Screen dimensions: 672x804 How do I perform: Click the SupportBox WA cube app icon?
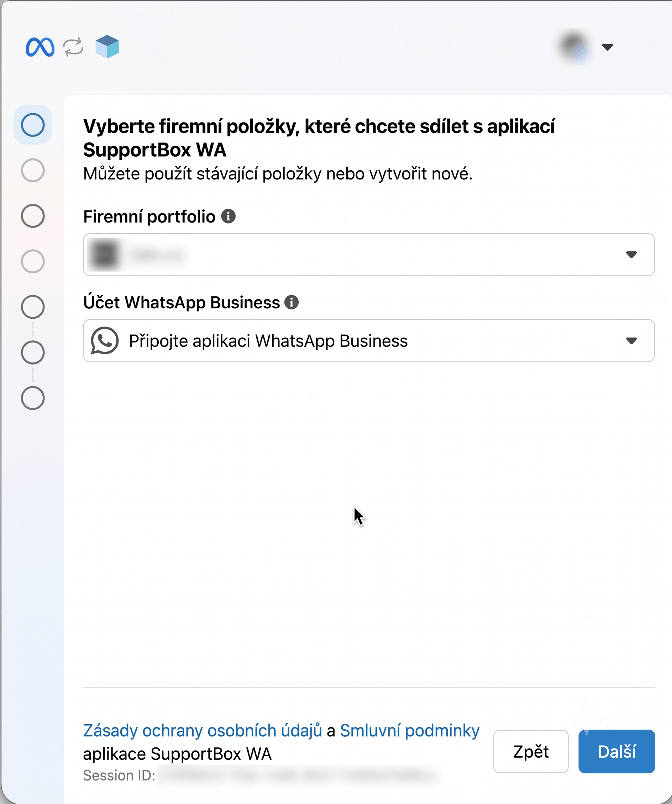coord(107,47)
